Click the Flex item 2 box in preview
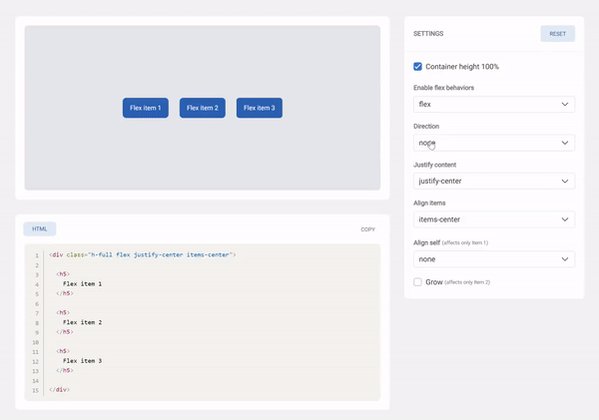This screenshot has width=599, height=420. point(202,108)
